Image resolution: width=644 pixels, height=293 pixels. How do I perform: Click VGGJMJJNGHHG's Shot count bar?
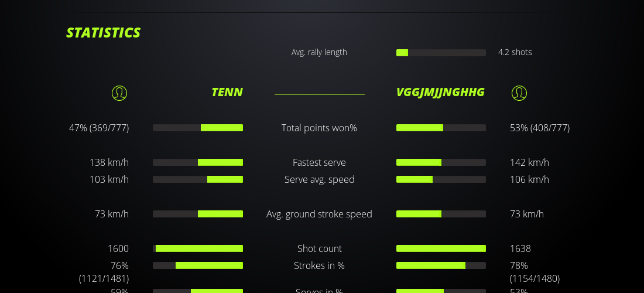click(441, 248)
